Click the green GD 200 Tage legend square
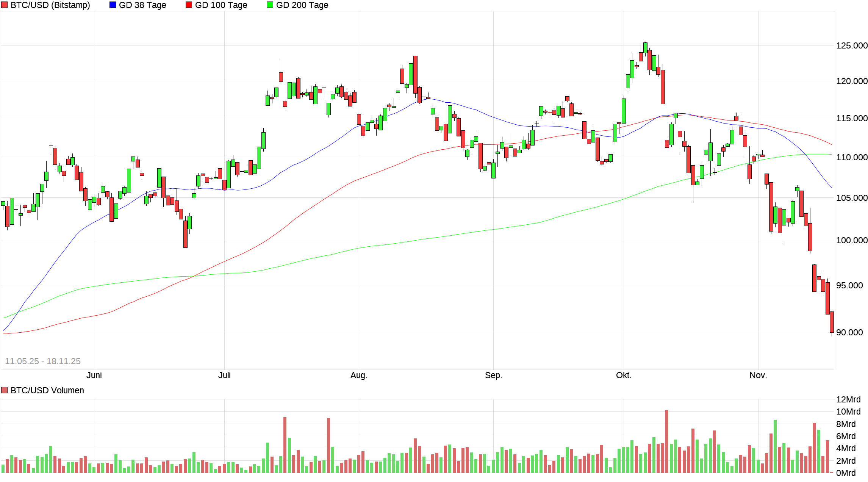The width and height of the screenshot is (868, 482). [269, 5]
